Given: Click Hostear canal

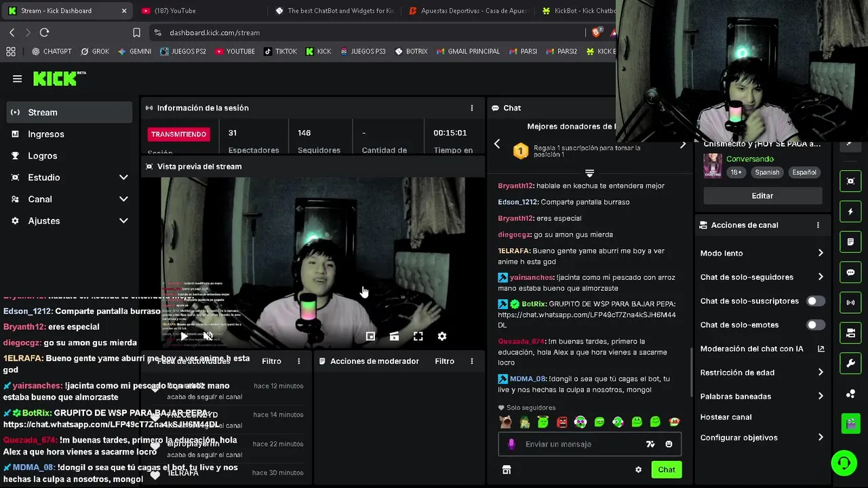Looking at the screenshot, I should [x=726, y=417].
